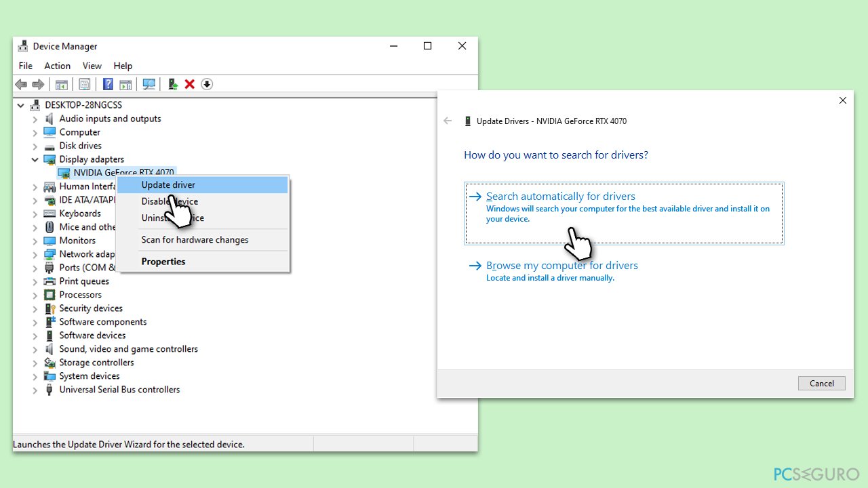
Task: Close the Update Drivers dialog
Action: tap(843, 100)
